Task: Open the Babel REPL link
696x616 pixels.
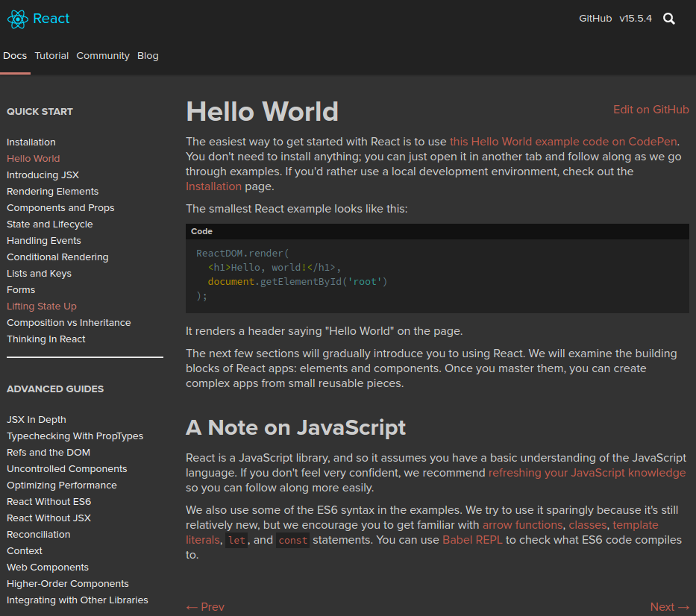Action: [x=472, y=540]
